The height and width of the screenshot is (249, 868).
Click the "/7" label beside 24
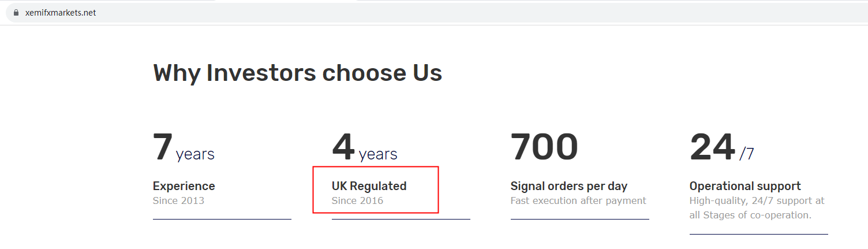coord(747,154)
